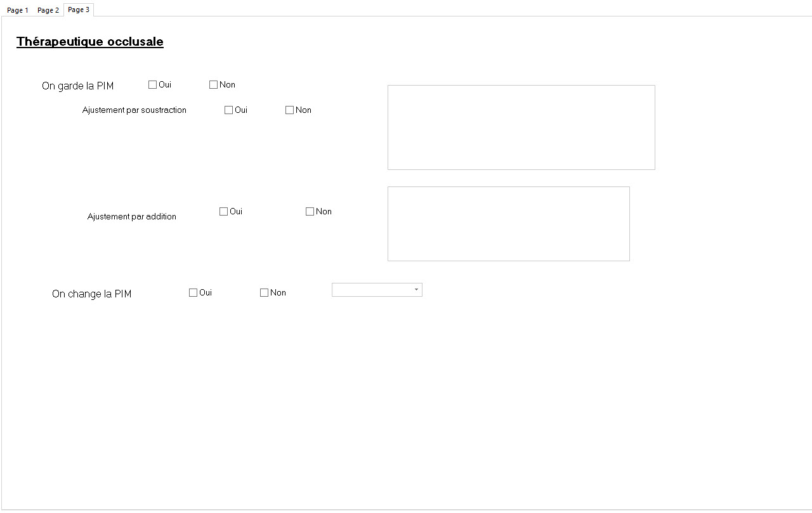Enable Non for Ajustement par addition
The height and width of the screenshot is (513, 812).
[310, 212]
